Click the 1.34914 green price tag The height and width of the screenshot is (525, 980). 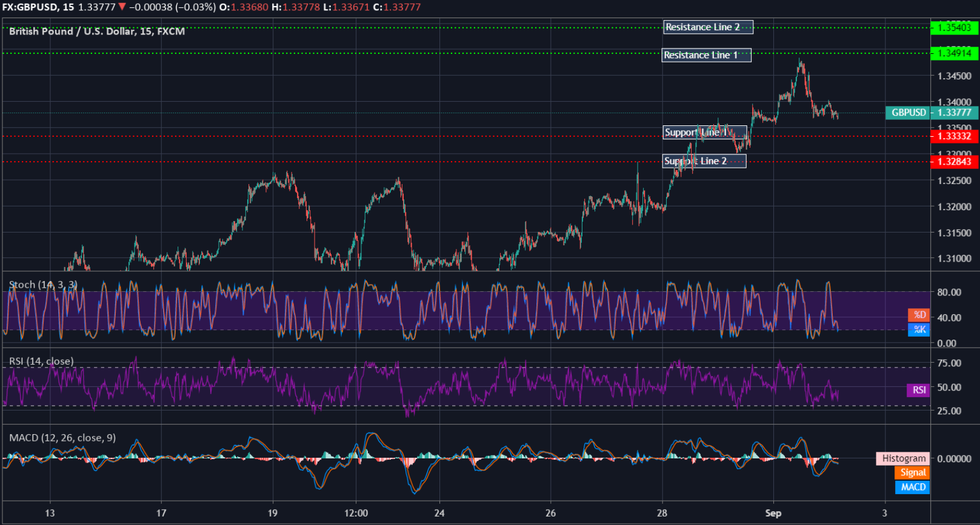955,53
